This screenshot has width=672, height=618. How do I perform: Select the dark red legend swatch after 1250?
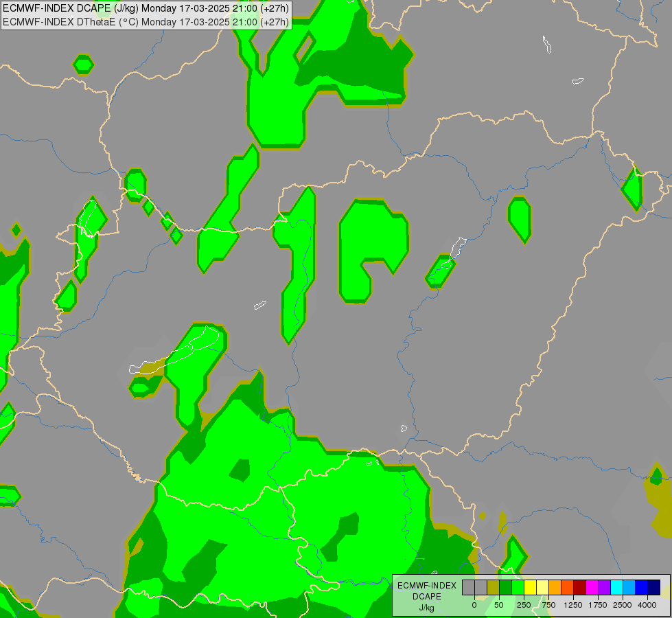coord(579,588)
